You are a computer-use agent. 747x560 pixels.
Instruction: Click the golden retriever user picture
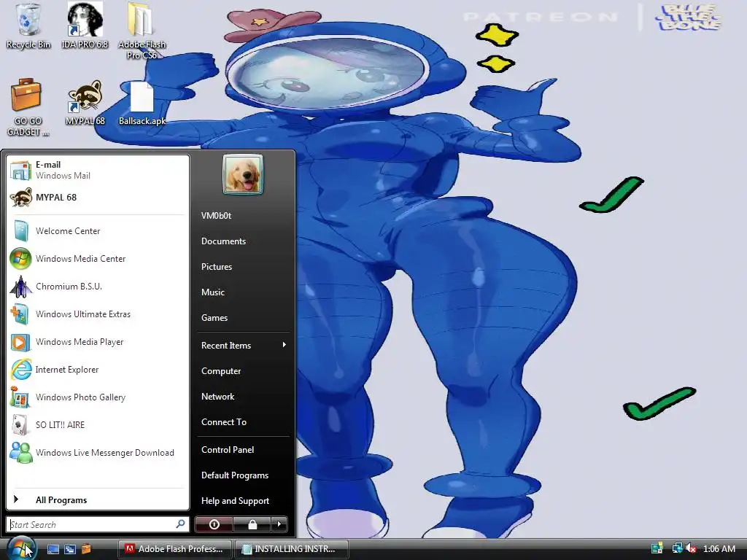click(x=243, y=174)
